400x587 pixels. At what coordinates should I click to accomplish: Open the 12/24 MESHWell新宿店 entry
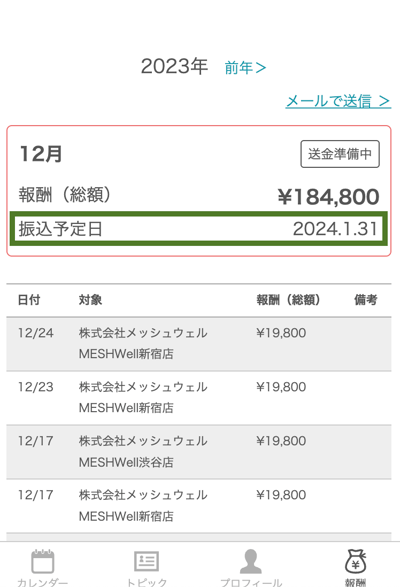[199, 344]
